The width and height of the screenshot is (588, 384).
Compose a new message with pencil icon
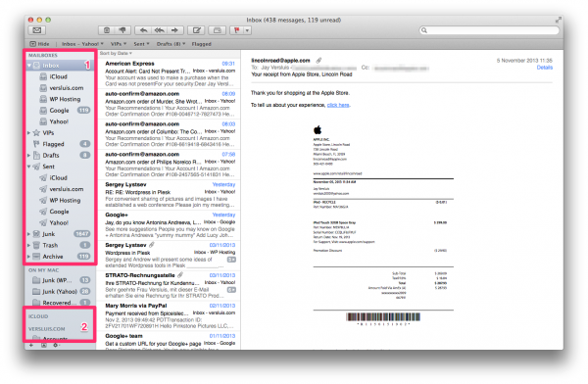(196, 30)
